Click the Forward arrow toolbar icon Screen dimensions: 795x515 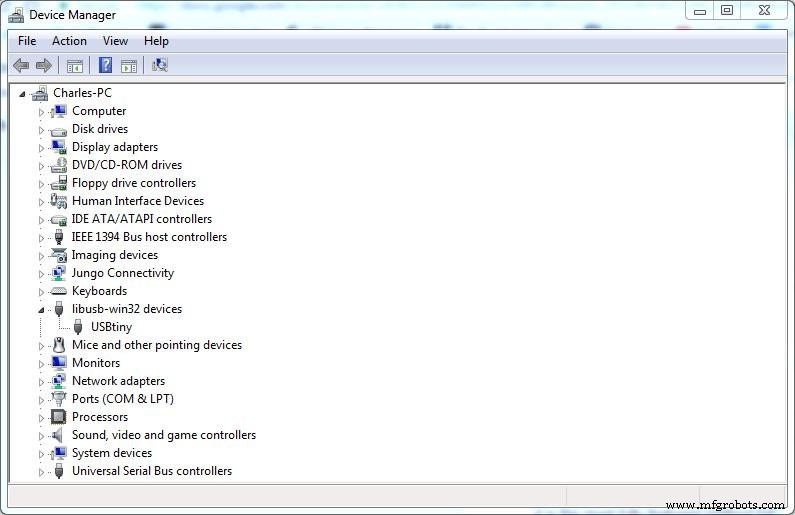44,65
